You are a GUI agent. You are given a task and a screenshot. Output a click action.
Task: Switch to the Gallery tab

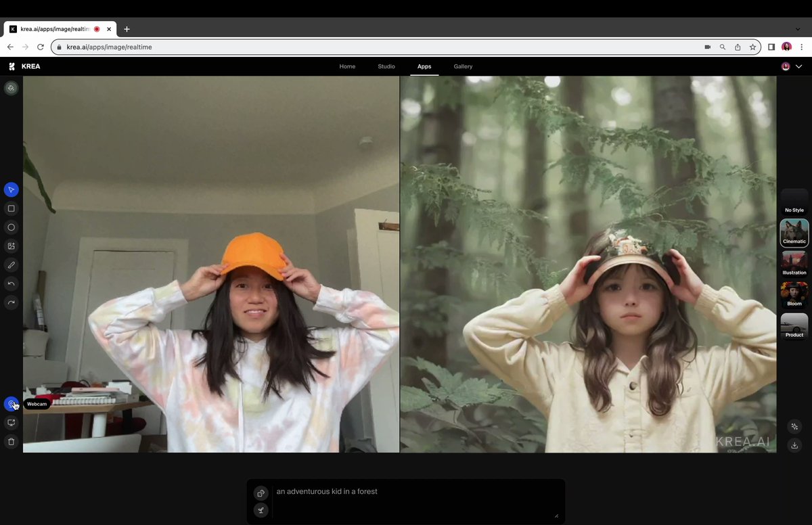point(463,66)
